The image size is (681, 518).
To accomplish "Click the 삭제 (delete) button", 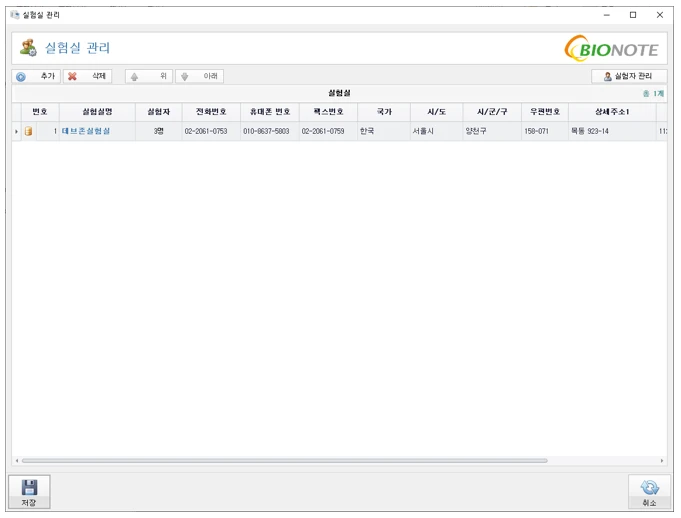I will pyautogui.click(x=87, y=76).
